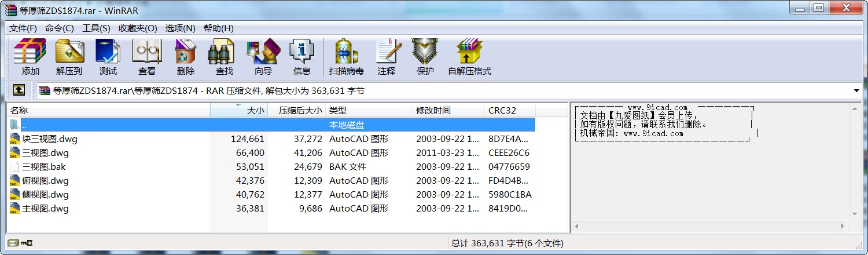This screenshot has width=868, height=255.
Task: Go up one folder level arrow
Action: click(19, 90)
